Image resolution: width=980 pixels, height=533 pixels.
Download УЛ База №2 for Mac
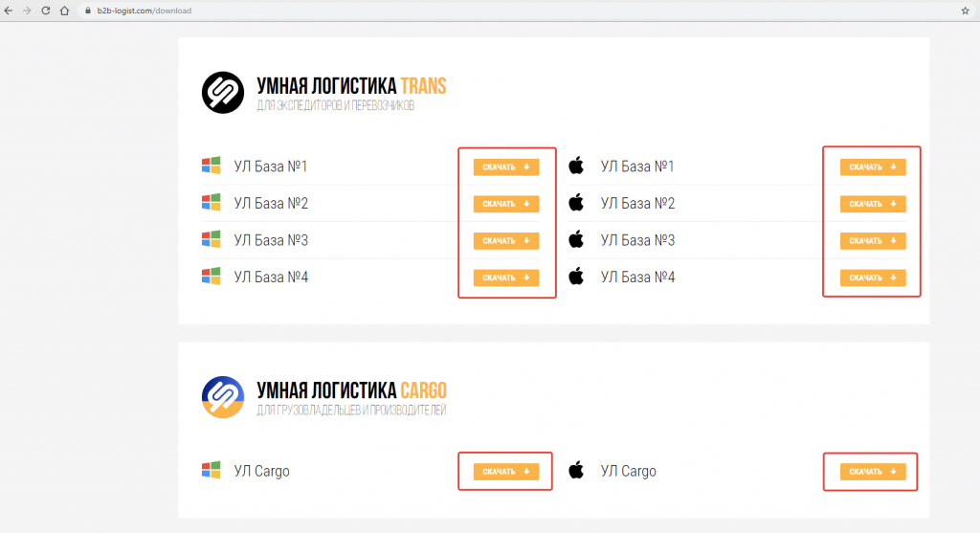(x=873, y=204)
